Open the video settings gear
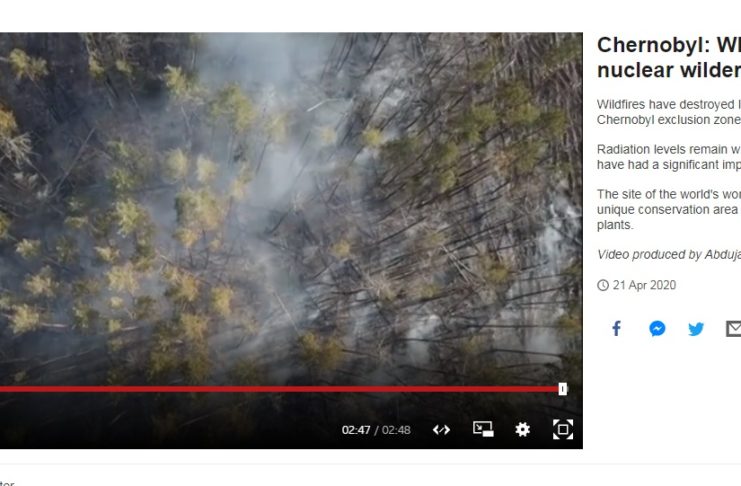Viewport: 741px width, 486px height. [522, 429]
